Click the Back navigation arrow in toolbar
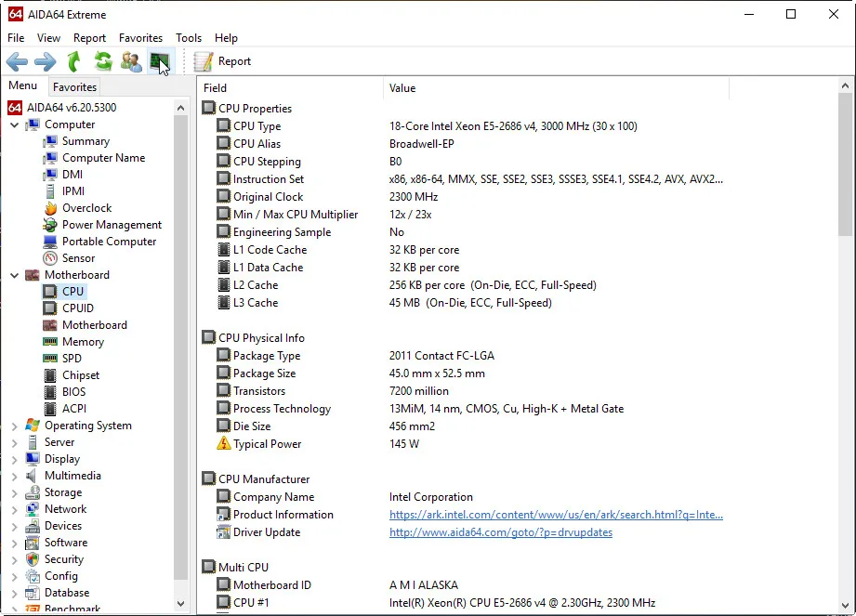The image size is (856, 616). [x=17, y=62]
